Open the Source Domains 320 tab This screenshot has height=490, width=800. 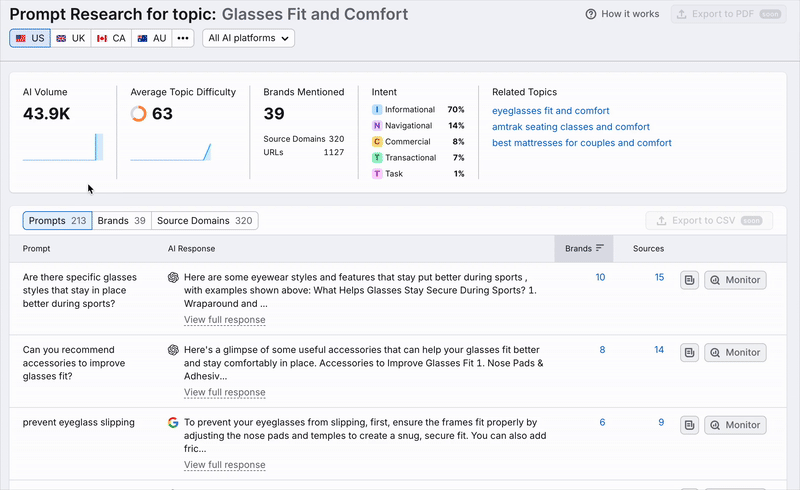click(x=204, y=220)
